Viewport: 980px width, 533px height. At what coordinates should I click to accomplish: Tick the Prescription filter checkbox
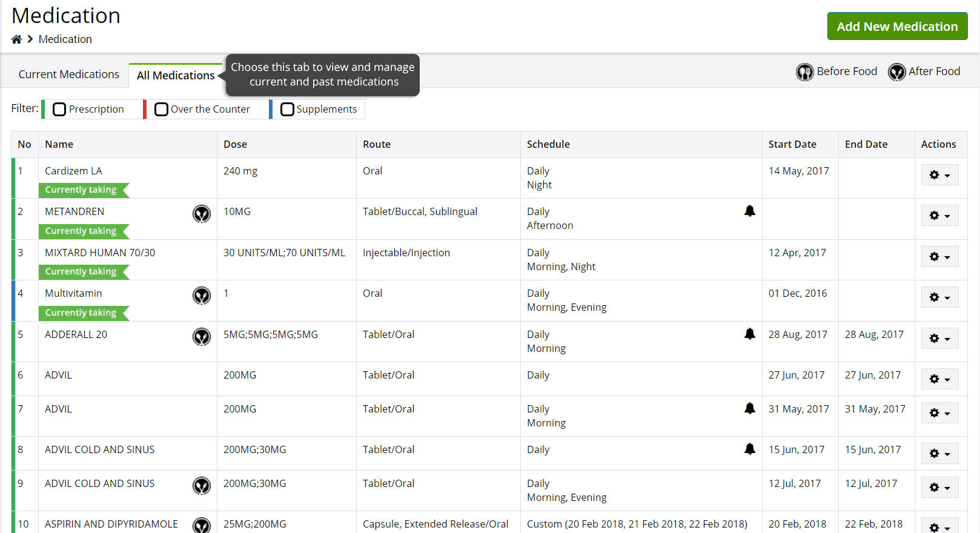click(59, 109)
